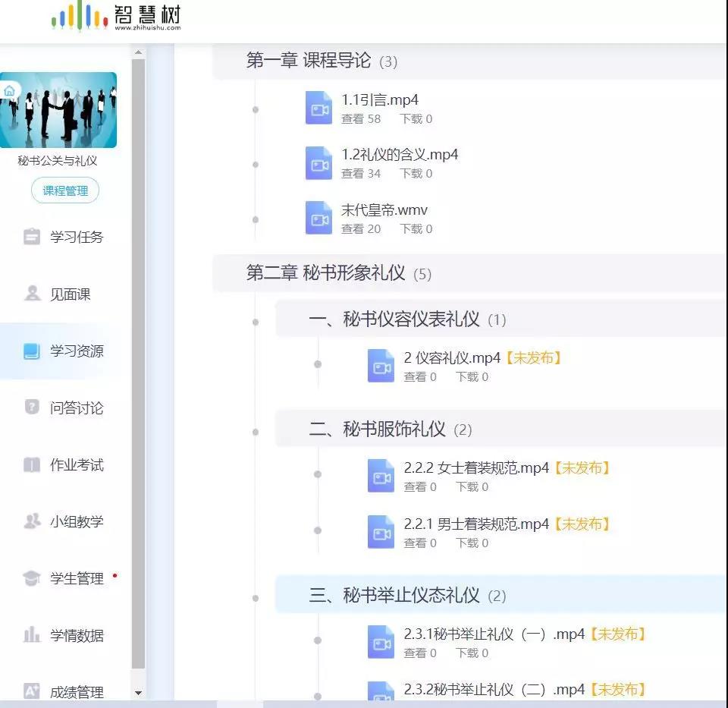728x708 pixels.
Task: Click the 秘书公关与礼仪 course thumbnail
Action: [58, 110]
